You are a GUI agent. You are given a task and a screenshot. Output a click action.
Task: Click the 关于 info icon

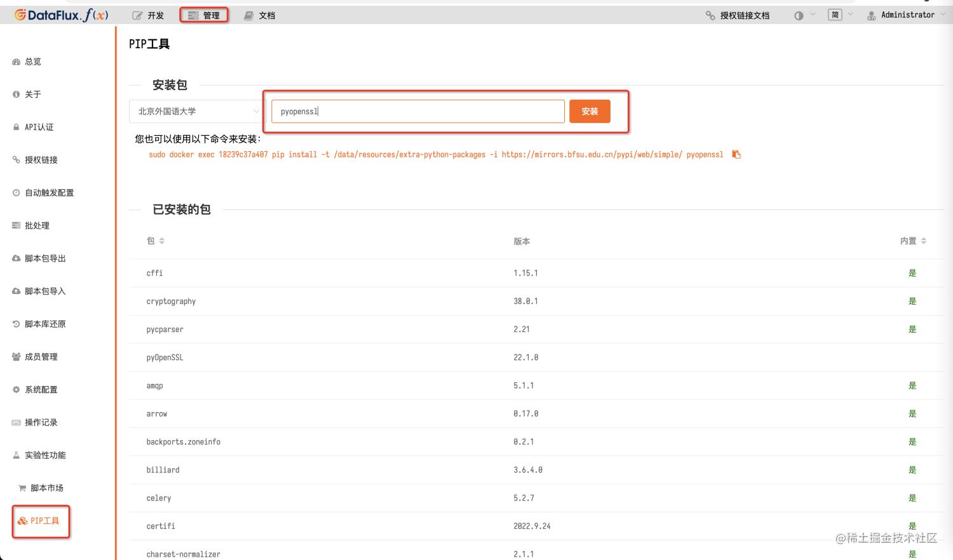[17, 94]
